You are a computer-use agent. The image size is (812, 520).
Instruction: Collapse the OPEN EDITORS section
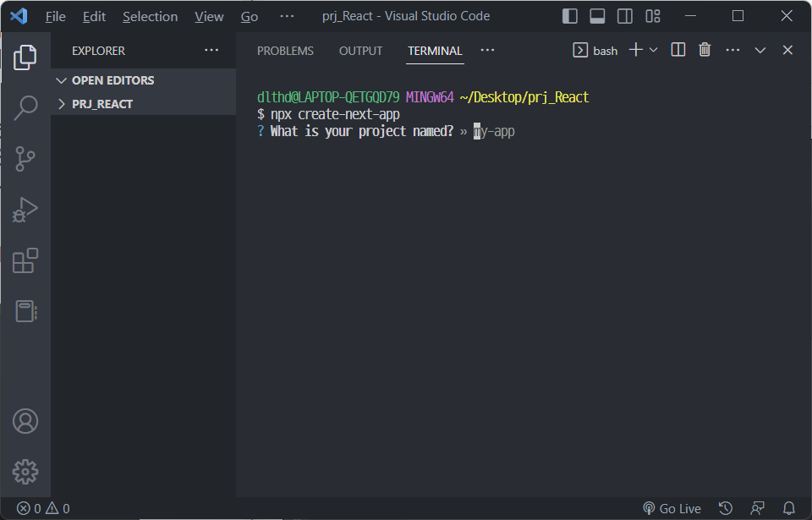point(144,80)
